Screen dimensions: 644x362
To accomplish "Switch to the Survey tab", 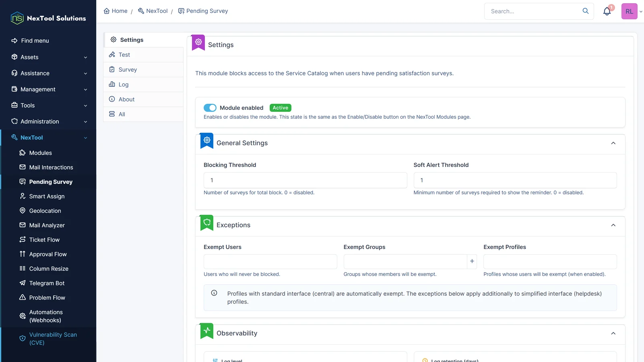I will [143, 70].
